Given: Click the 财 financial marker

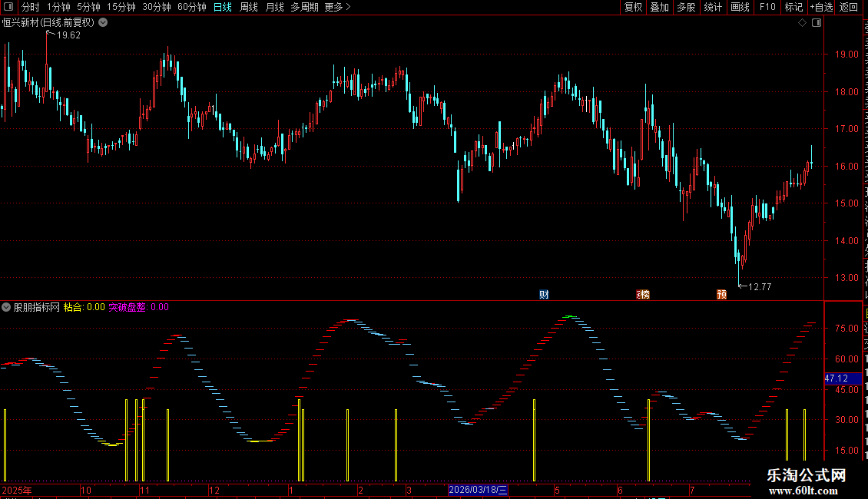Looking at the screenshot, I should tap(544, 294).
